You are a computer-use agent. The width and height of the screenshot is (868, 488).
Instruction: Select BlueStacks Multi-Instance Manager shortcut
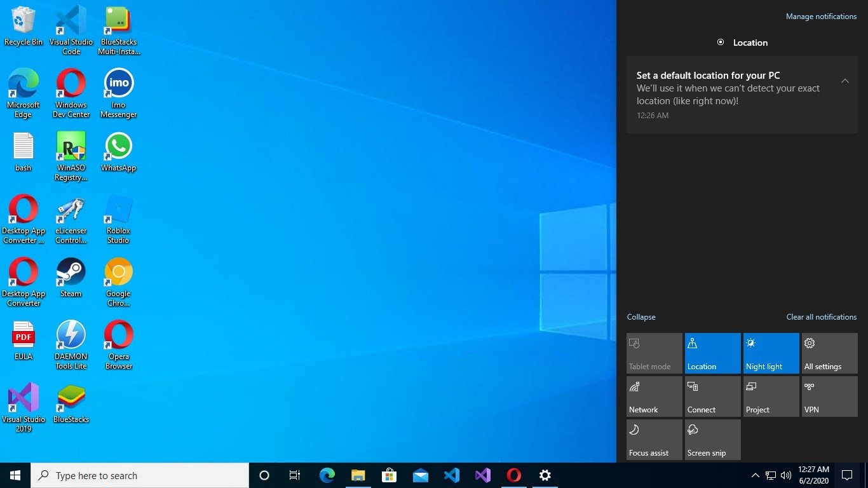pyautogui.click(x=119, y=30)
